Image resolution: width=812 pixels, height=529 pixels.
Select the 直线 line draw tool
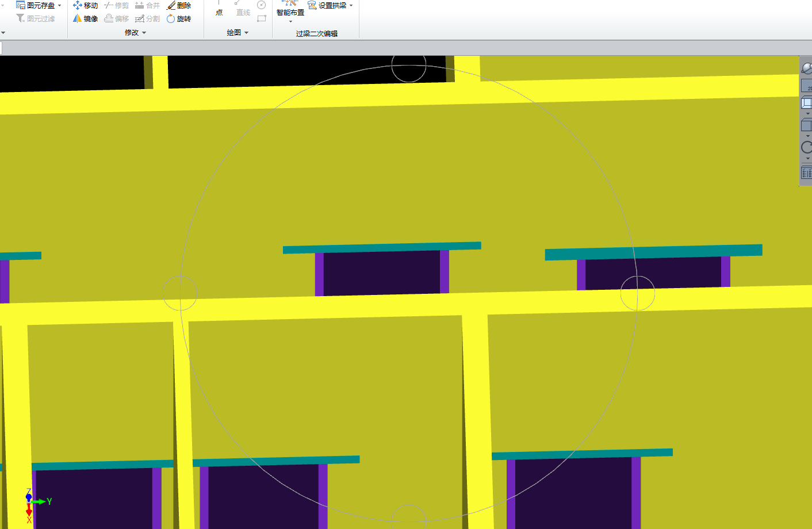coord(243,9)
